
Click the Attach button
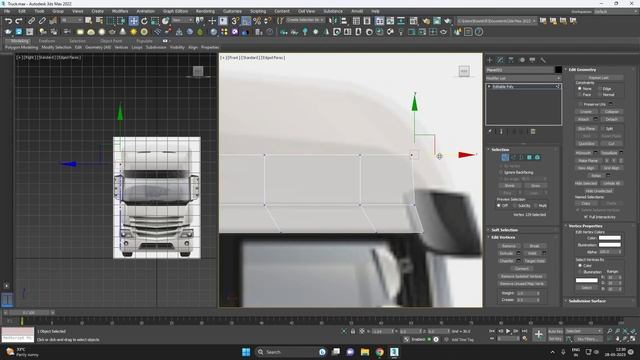click(583, 119)
